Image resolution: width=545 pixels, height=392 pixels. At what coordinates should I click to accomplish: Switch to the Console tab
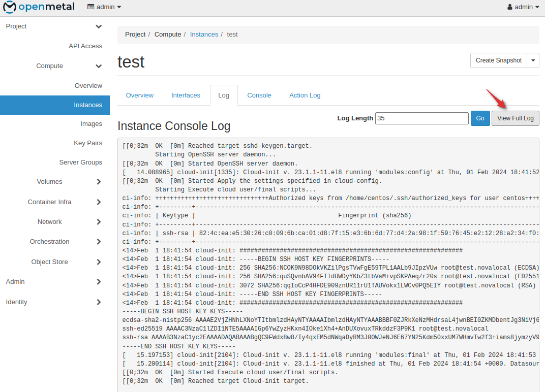point(259,95)
